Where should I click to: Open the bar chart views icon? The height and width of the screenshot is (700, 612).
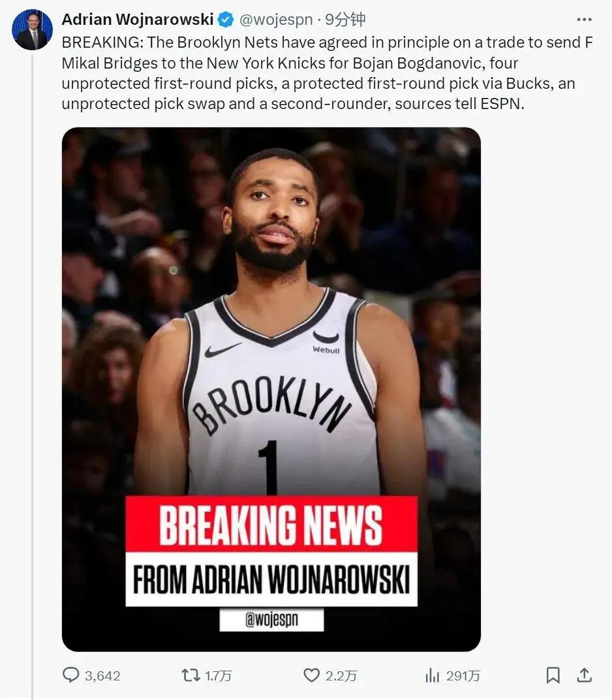(432, 675)
